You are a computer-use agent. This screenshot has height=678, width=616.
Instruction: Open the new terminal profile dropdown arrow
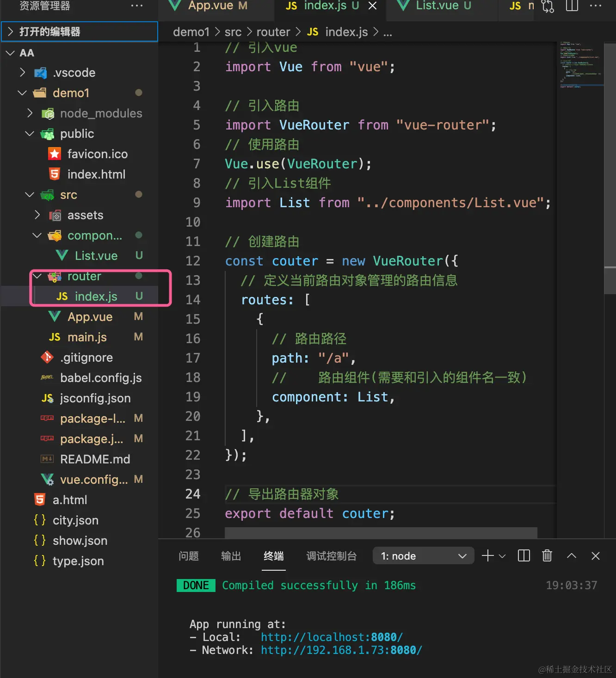point(502,556)
